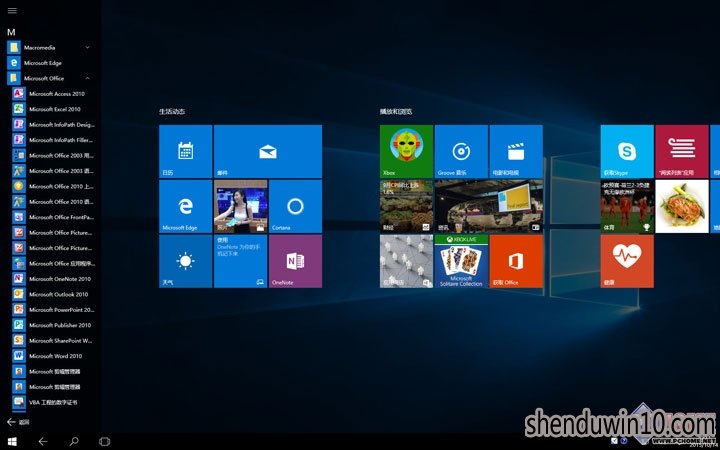
Task: Open the Calendar tile
Action: click(x=186, y=151)
